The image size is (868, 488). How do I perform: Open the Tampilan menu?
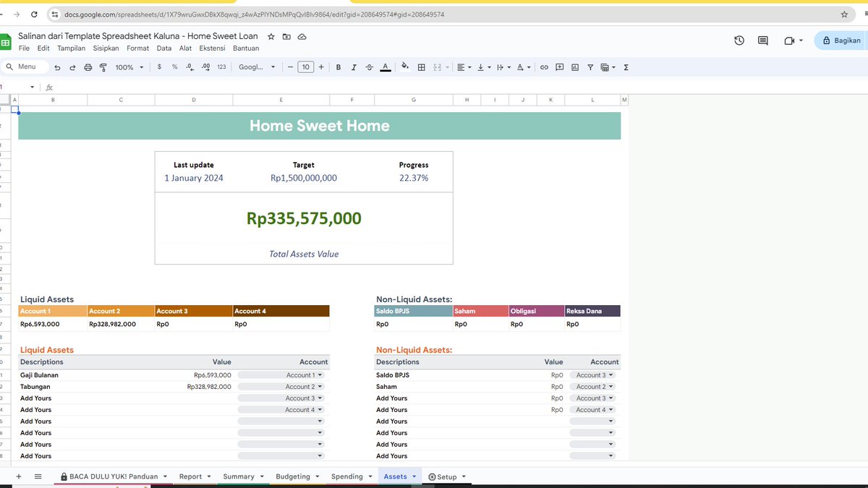click(x=72, y=48)
